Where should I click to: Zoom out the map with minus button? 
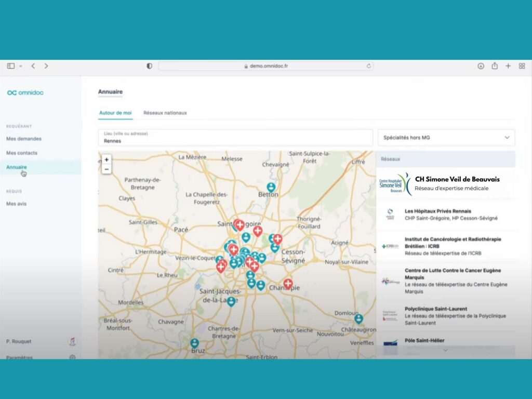click(x=107, y=169)
